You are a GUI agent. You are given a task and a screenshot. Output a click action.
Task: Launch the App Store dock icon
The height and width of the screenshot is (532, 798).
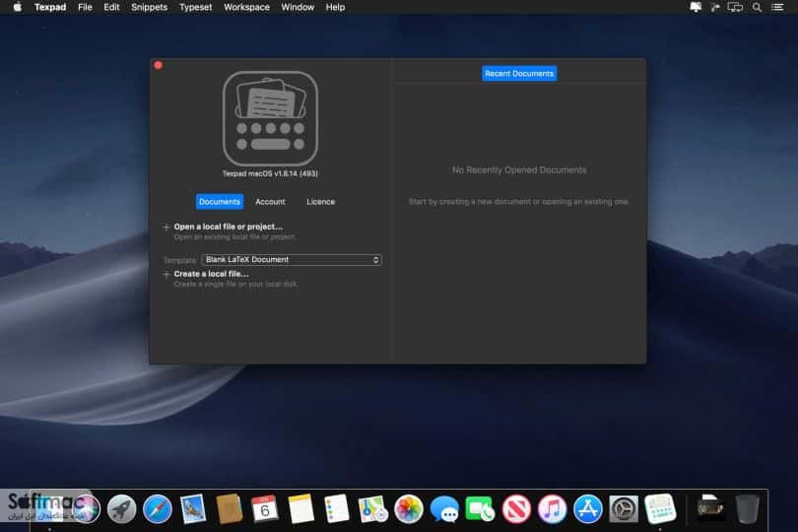point(588,508)
